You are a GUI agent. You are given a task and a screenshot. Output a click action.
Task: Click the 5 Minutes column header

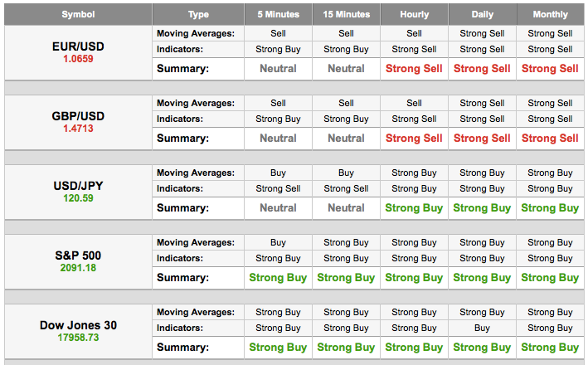279,14
